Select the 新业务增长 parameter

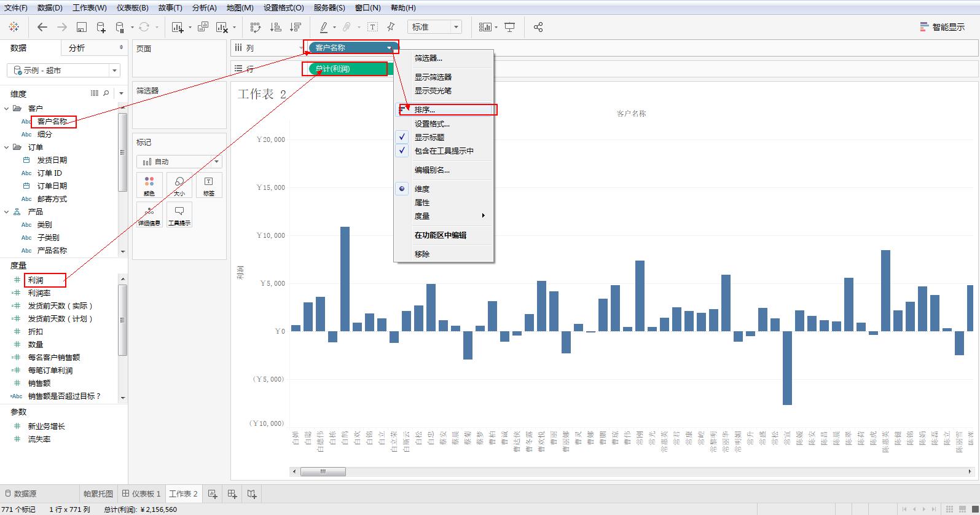tap(47, 426)
